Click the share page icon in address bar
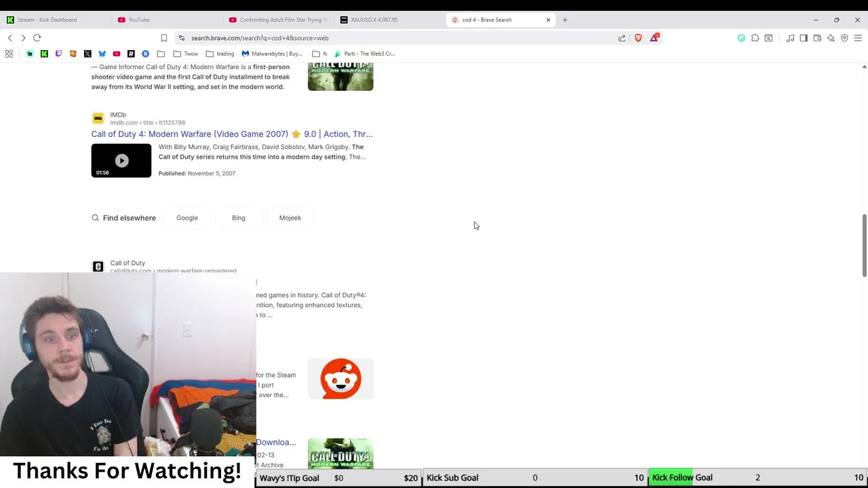The height and width of the screenshot is (488, 868). (622, 38)
